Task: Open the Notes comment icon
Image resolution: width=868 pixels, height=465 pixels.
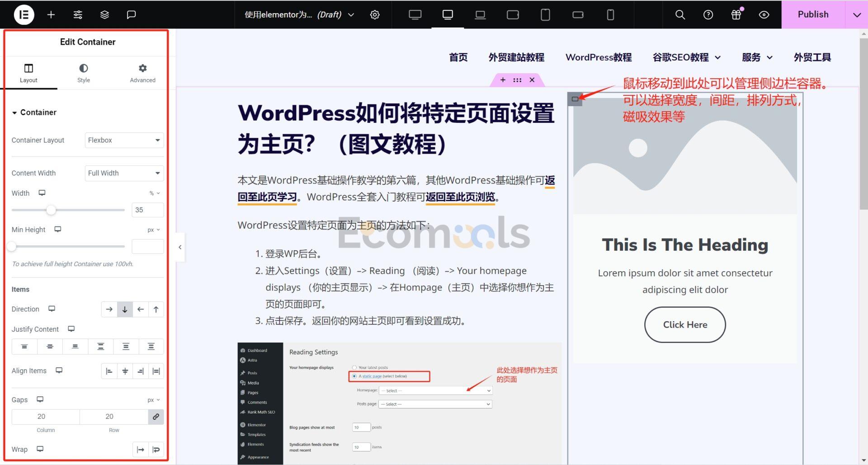Action: coord(131,14)
